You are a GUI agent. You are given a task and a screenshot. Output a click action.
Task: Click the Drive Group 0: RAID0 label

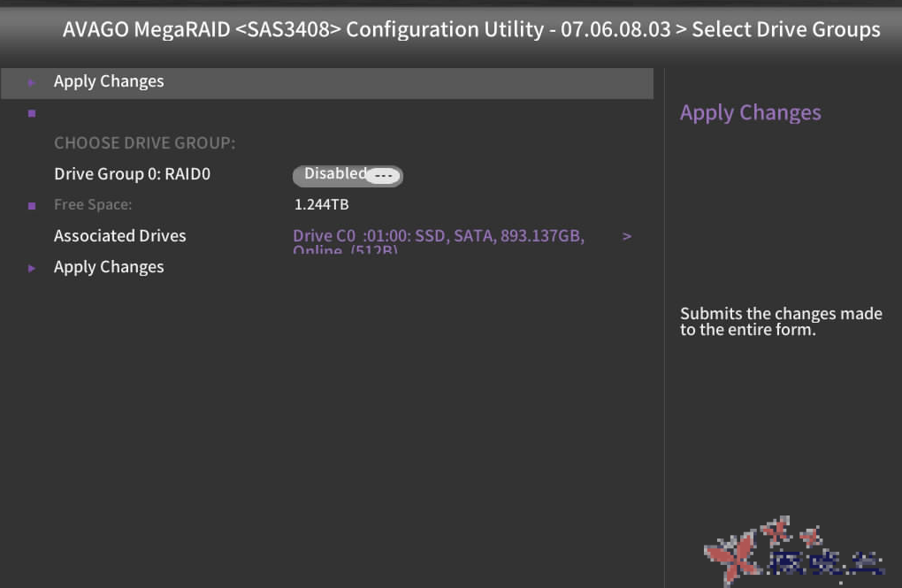click(x=133, y=174)
